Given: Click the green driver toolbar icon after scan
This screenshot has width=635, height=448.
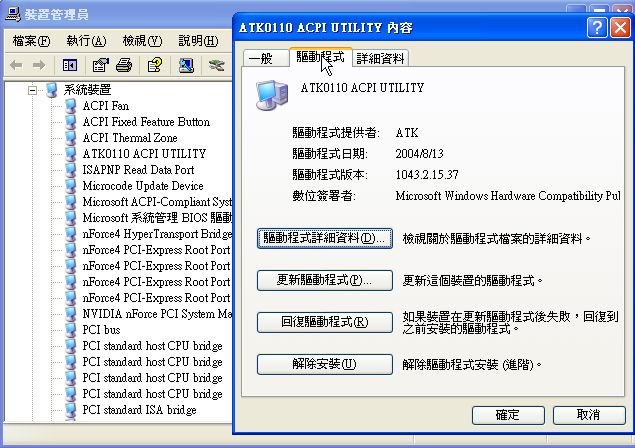Looking at the screenshot, I should click(x=217, y=65).
